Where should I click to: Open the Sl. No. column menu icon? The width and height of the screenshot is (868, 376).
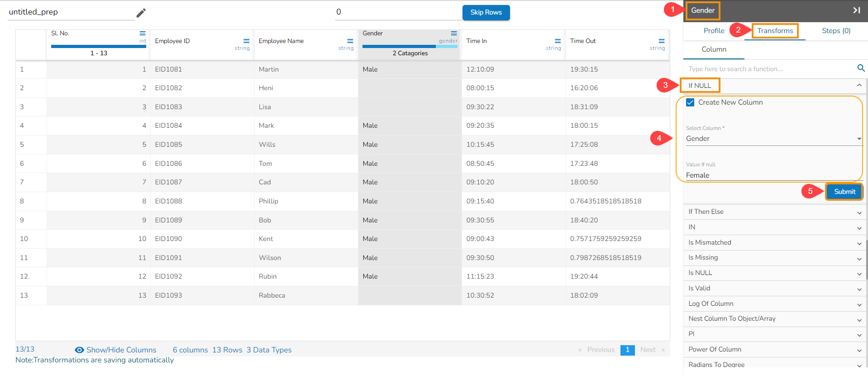143,34
